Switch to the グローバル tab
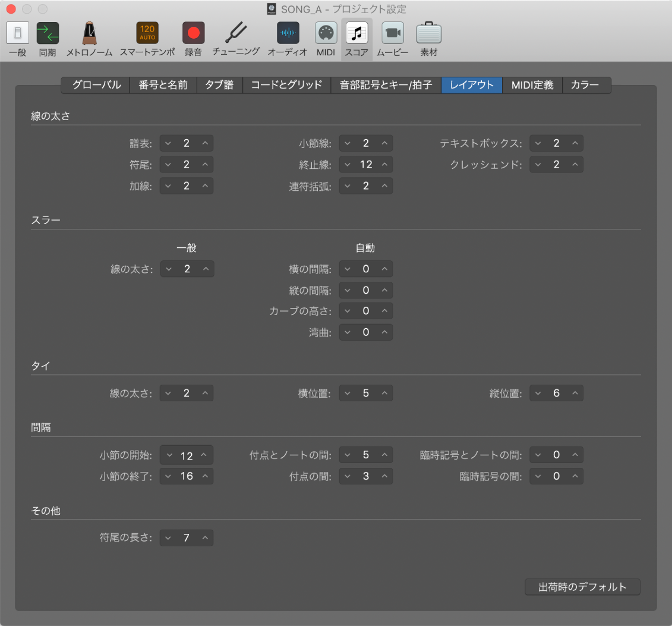Screen dimensions: 672x626 pos(96,85)
